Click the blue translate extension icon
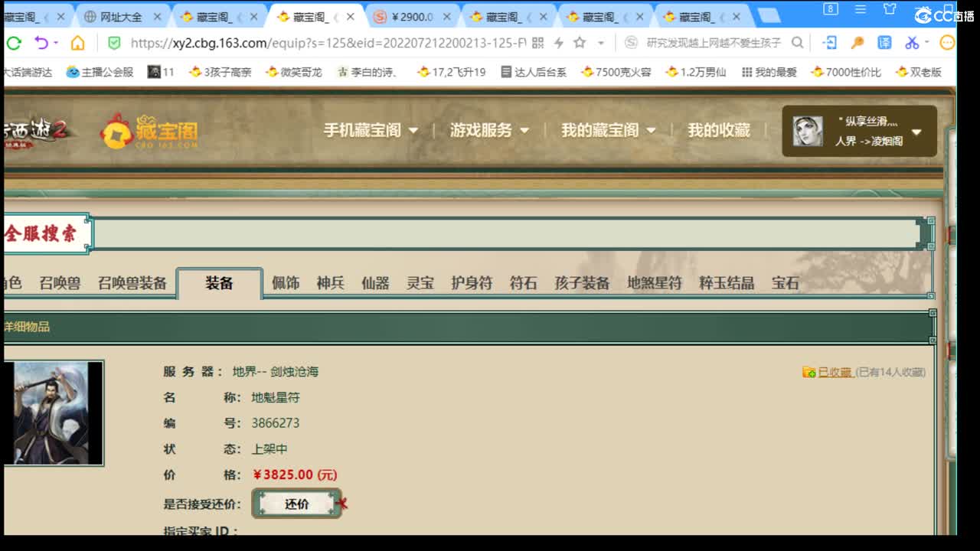 click(x=884, y=43)
